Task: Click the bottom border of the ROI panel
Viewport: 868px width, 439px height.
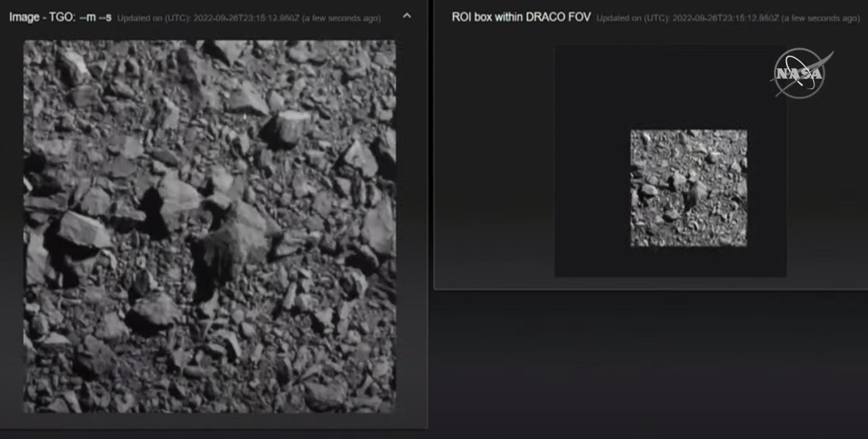Action: 651,289
